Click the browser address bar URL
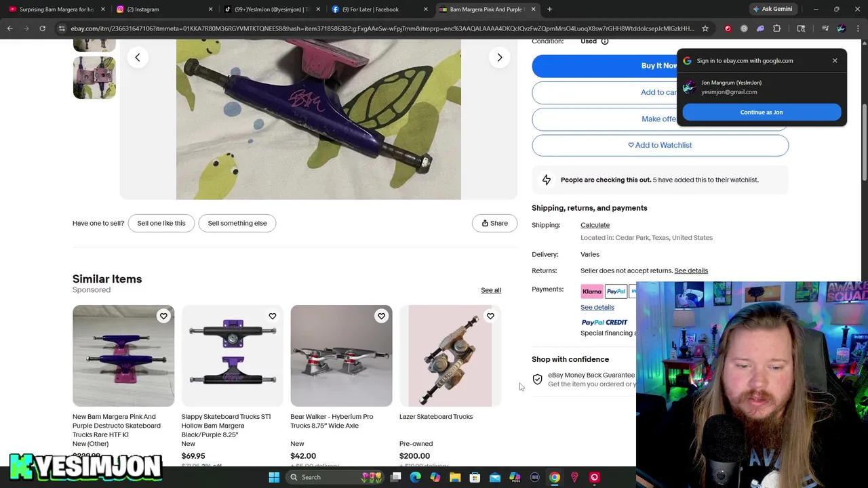This screenshot has height=488, width=868. [x=382, y=28]
